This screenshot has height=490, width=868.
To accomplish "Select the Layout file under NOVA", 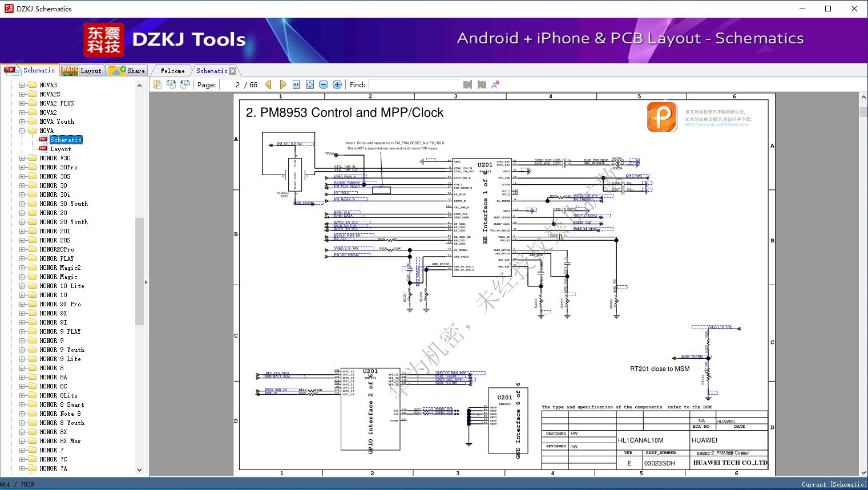I will coord(60,149).
